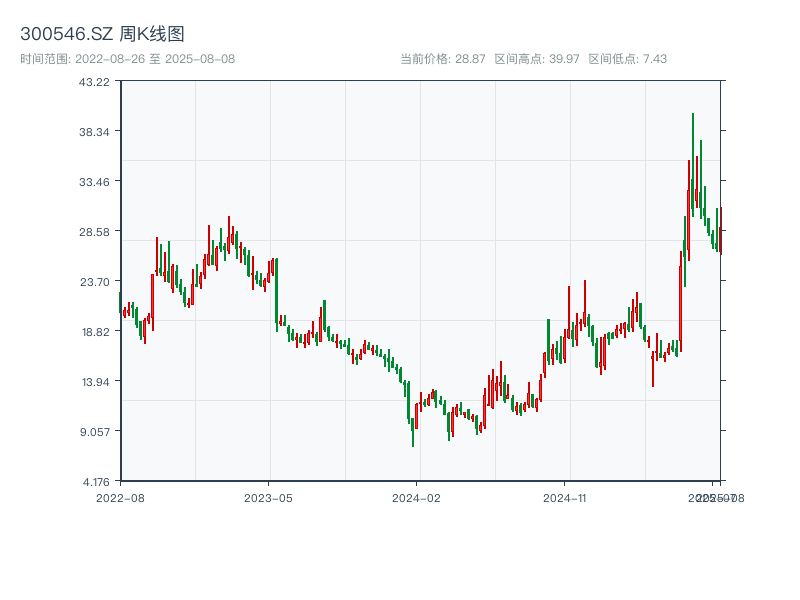Click the 区间低点: 7.43 label
The height and width of the screenshot is (600, 800).
(x=628, y=59)
